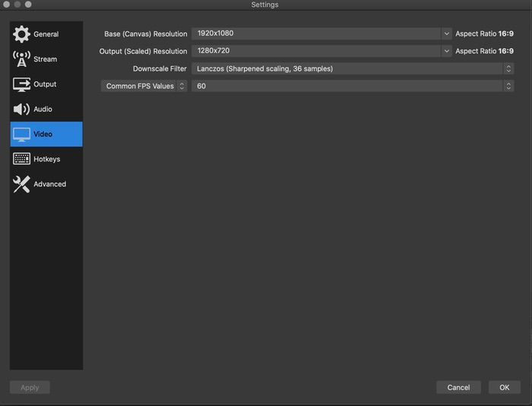Click the Stream antenna icon
This screenshot has height=406, width=532.
coord(21,59)
